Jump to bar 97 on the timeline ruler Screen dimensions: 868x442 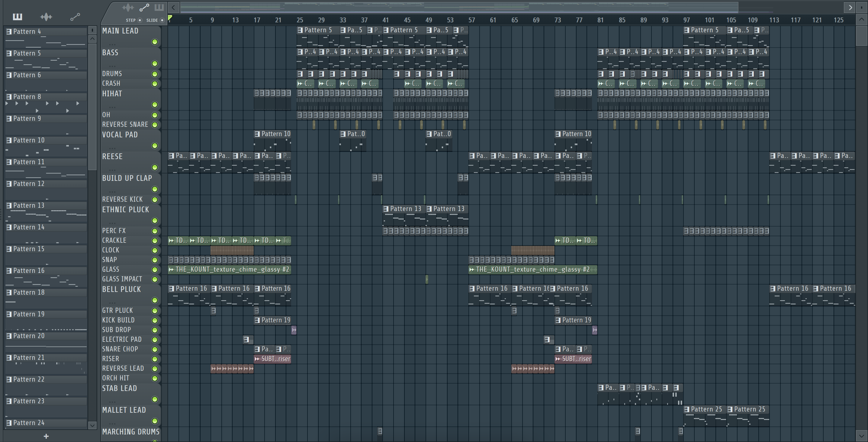pyautogui.click(x=687, y=20)
